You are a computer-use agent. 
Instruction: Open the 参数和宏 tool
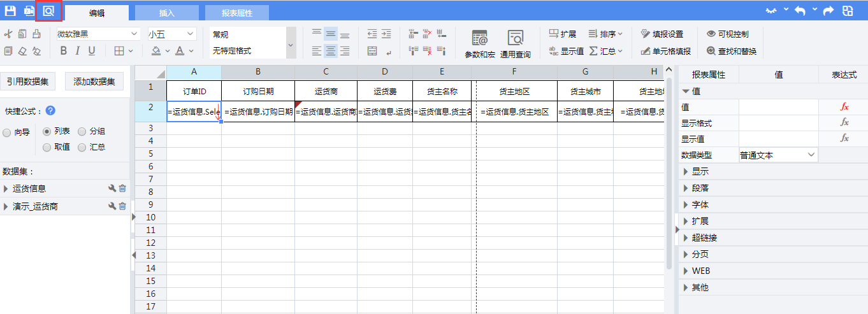pyautogui.click(x=479, y=43)
